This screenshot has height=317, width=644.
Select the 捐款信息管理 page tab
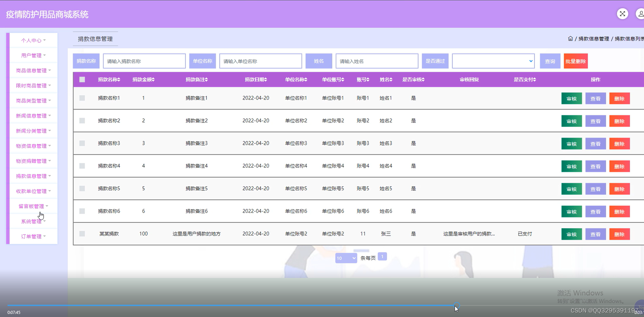(95, 39)
